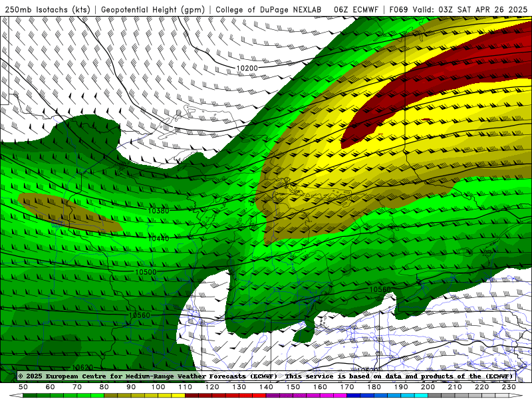Click the 10200 height contour label

point(247,68)
